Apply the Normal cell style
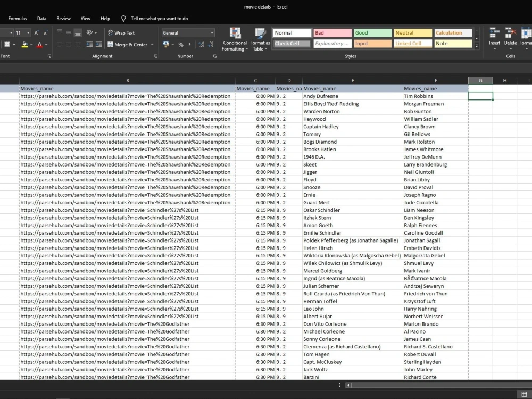 coord(292,33)
